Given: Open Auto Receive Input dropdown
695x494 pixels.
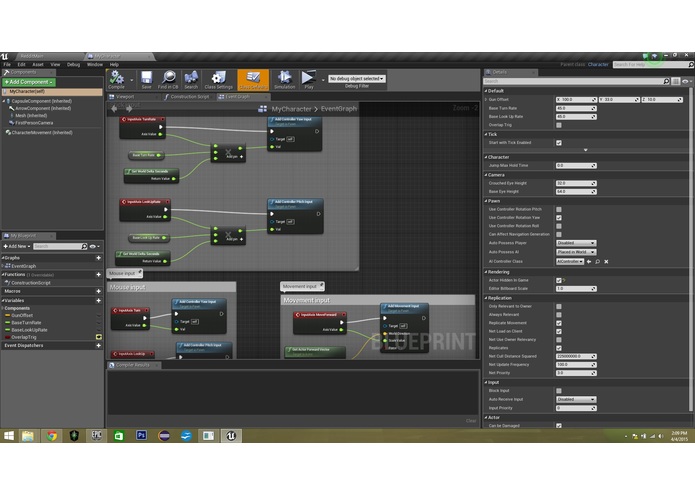Looking at the screenshot, I should tap(576, 400).
